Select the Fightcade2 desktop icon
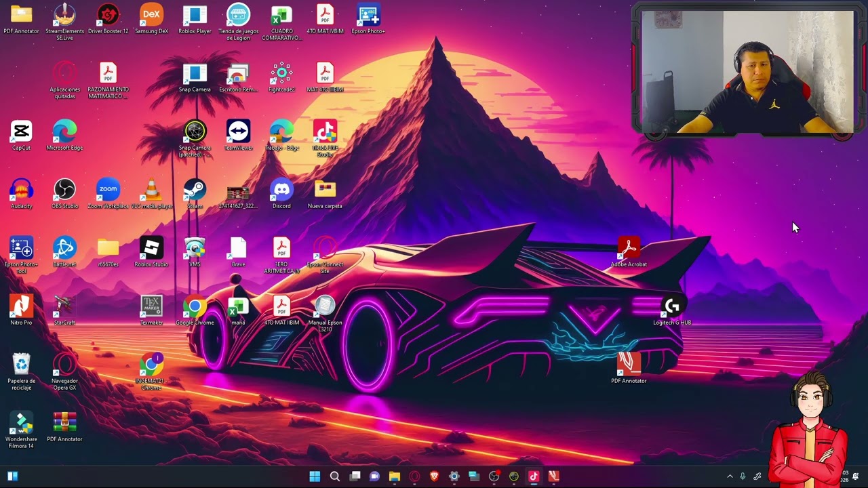 pyautogui.click(x=281, y=77)
